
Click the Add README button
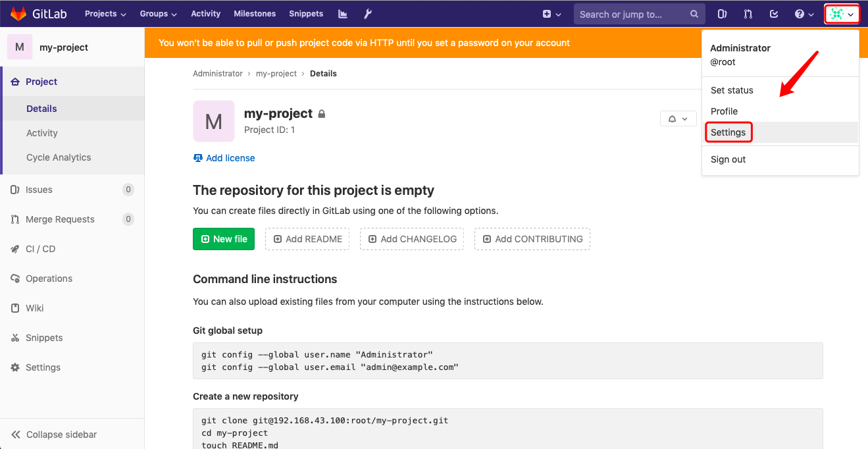307,239
